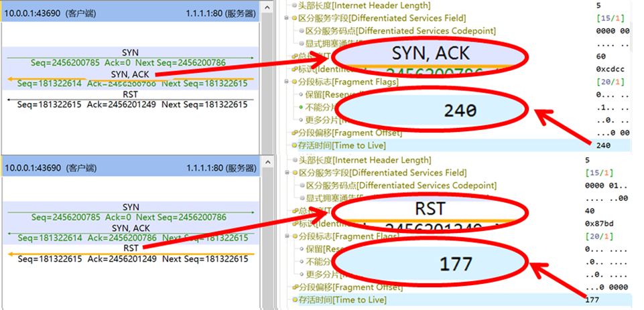Click identification value 0x87bd

[x=598, y=224]
